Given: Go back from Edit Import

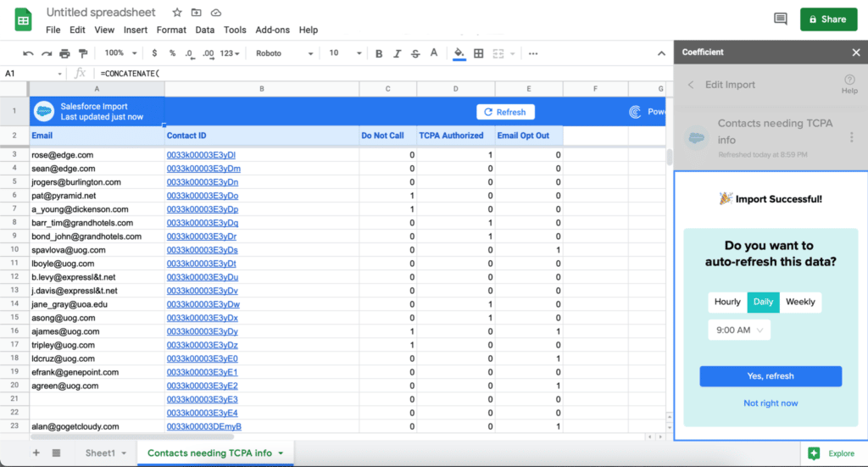Looking at the screenshot, I should [691, 85].
